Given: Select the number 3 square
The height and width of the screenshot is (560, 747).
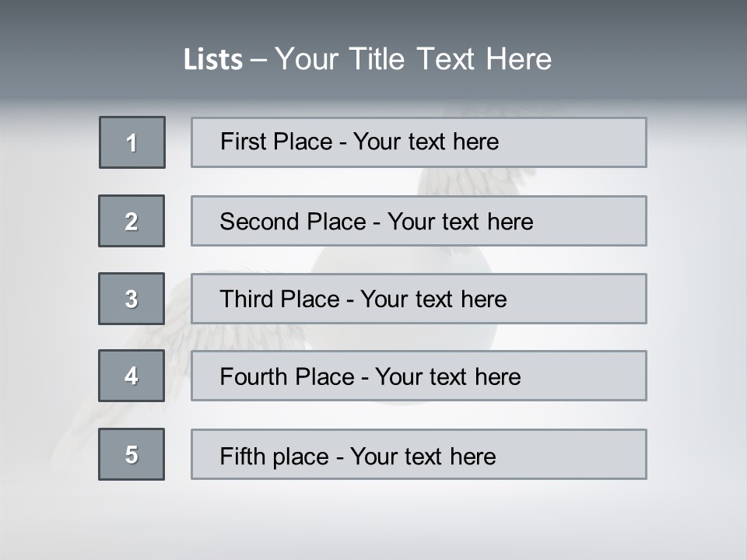Looking at the screenshot, I should tap(132, 299).
